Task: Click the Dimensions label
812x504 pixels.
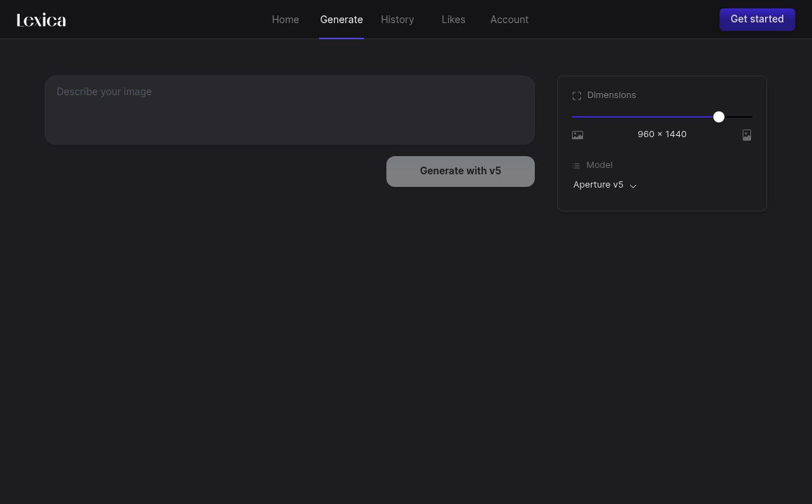Action: (x=612, y=95)
